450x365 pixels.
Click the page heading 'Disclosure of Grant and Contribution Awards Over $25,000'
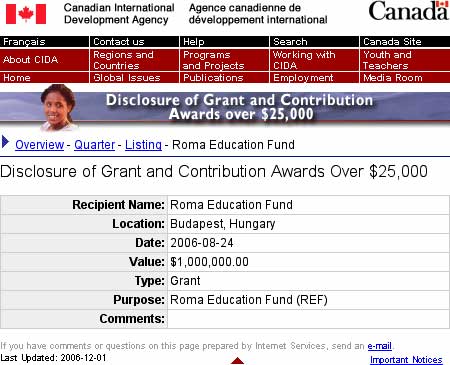(214, 172)
